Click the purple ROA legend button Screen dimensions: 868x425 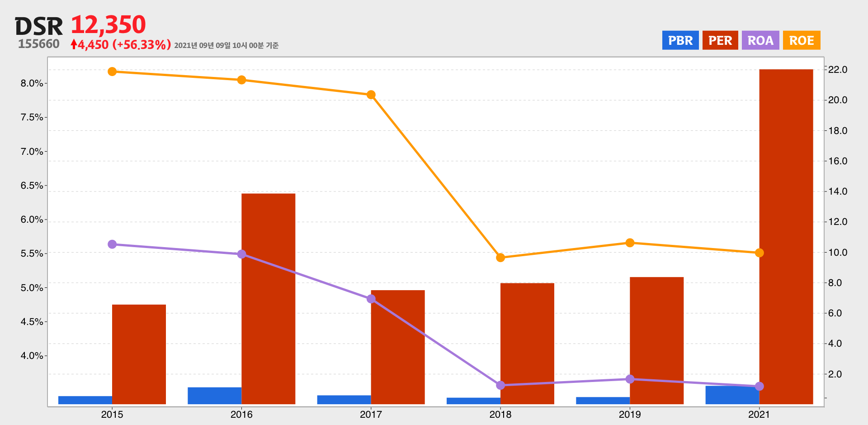pyautogui.click(x=760, y=40)
